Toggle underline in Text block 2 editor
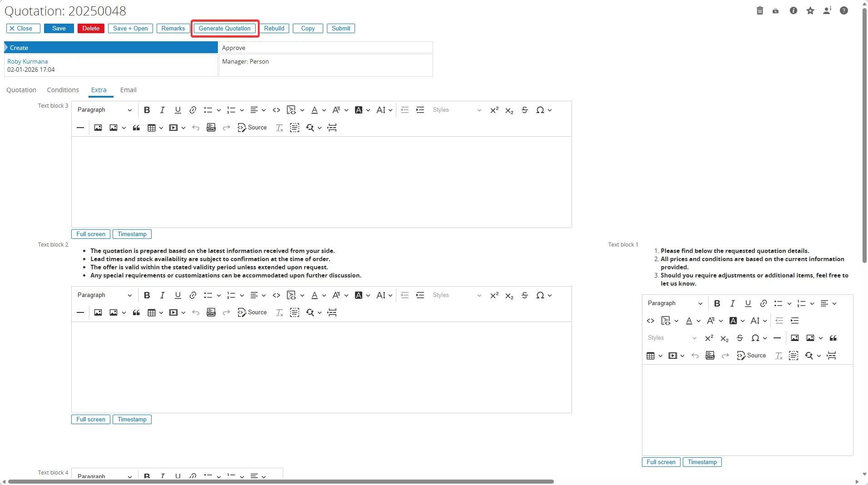This screenshot has height=485, width=868. (178, 295)
